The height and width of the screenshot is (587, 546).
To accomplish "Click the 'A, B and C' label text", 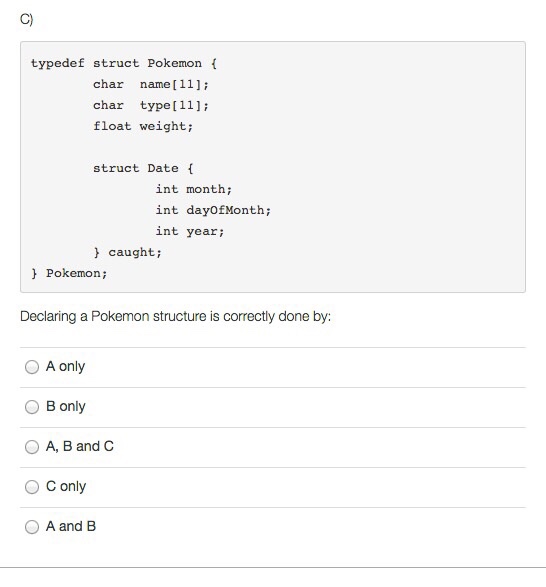I will [80, 446].
